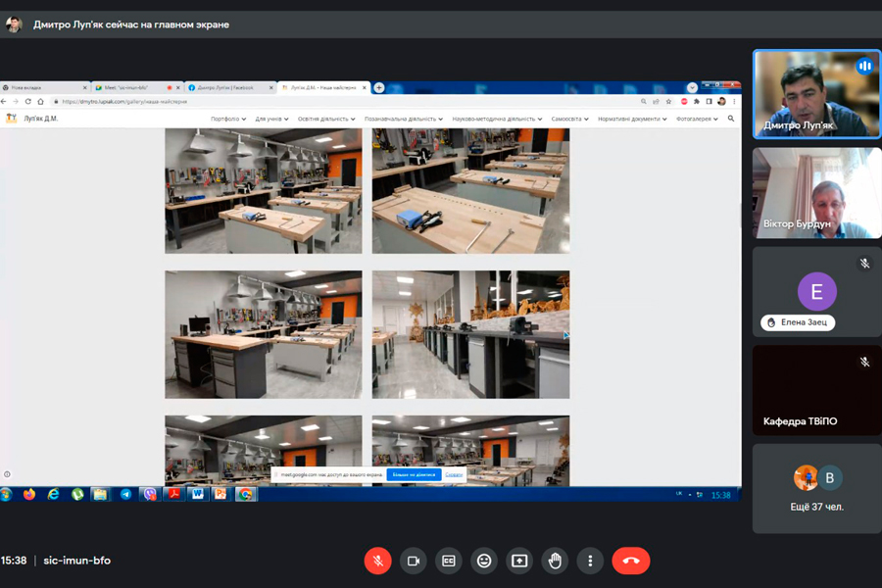Unmute the microphone in the call bar
882x588 pixels.
(x=377, y=561)
